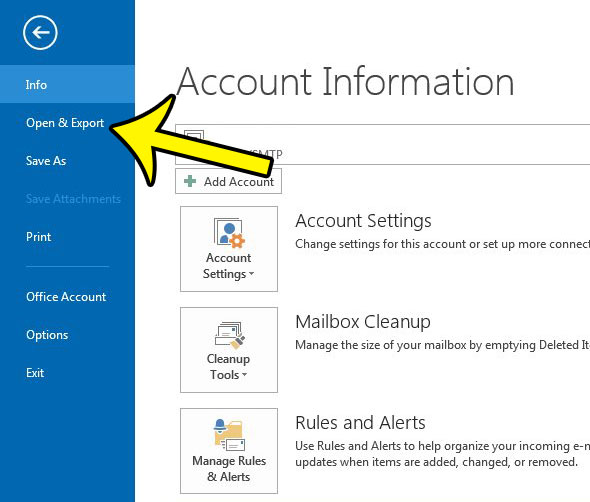Click Exit in the sidebar
590x502 pixels.
35,373
